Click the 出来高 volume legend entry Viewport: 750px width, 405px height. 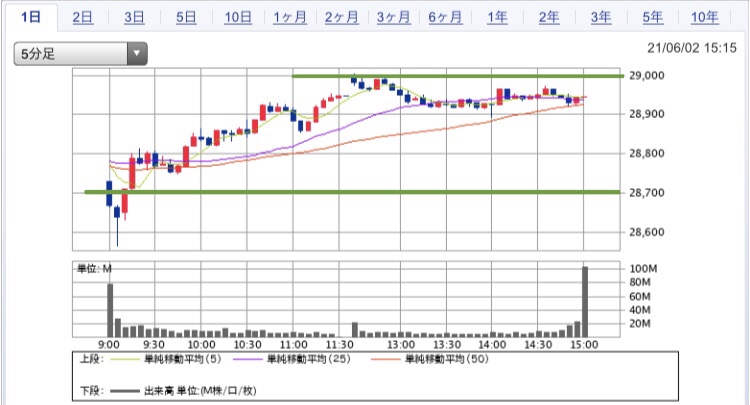[200, 391]
